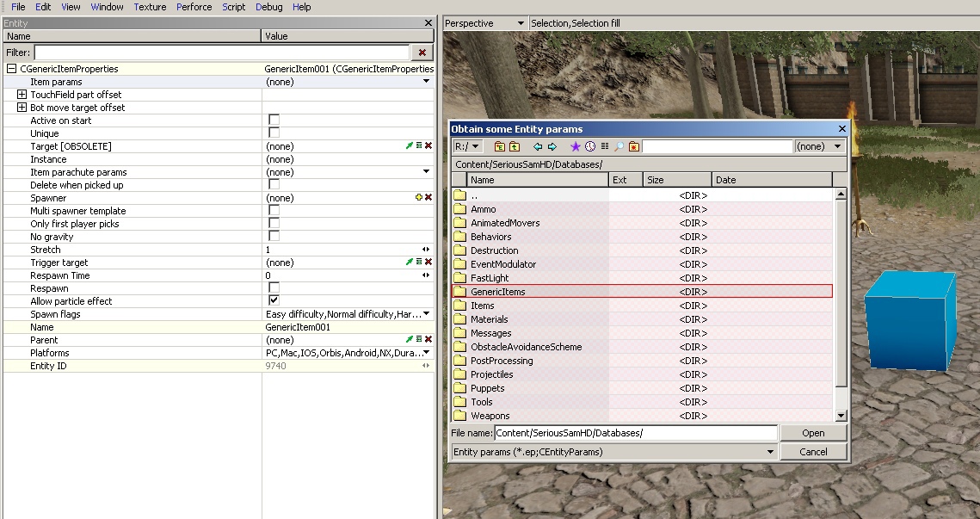Check Only first player picks
The width and height of the screenshot is (980, 519).
[x=274, y=223]
